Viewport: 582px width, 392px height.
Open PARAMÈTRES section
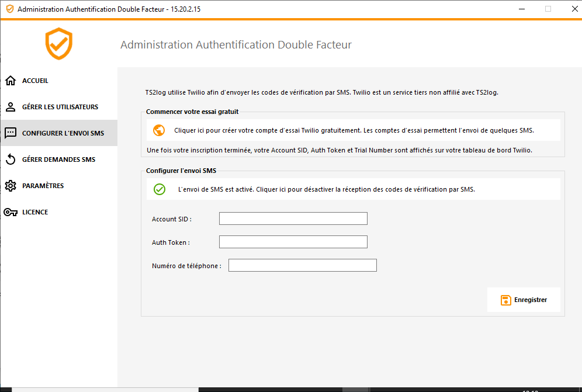58,186
